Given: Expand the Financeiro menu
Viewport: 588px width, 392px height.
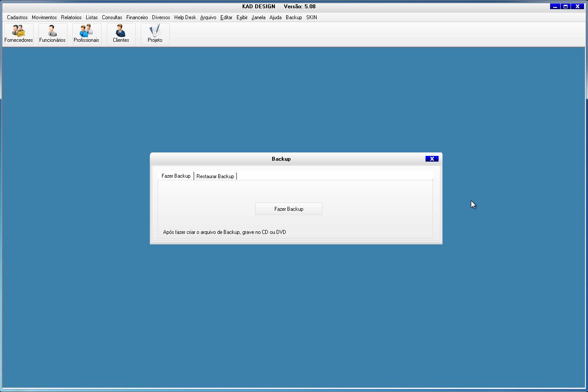Looking at the screenshot, I should (x=137, y=17).
